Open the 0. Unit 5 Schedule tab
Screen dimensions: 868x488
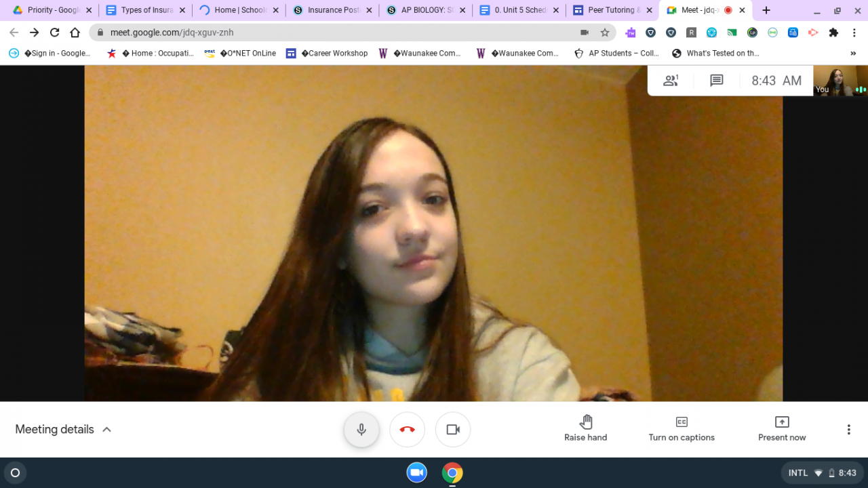518,10
